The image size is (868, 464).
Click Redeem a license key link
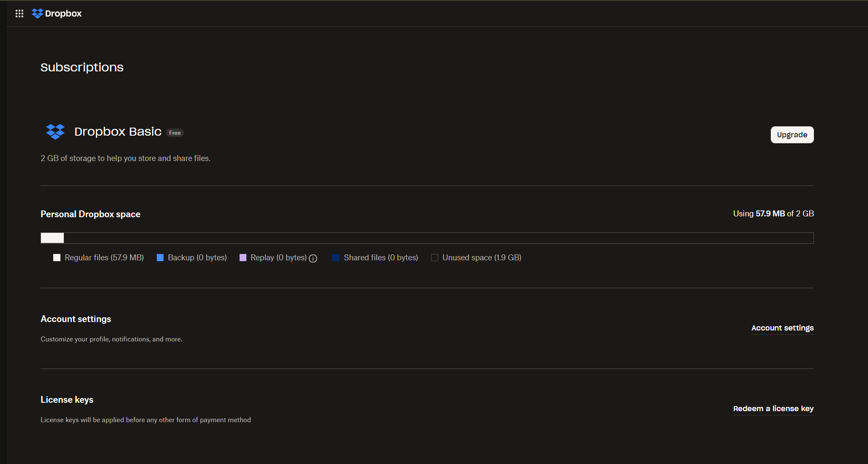(773, 409)
